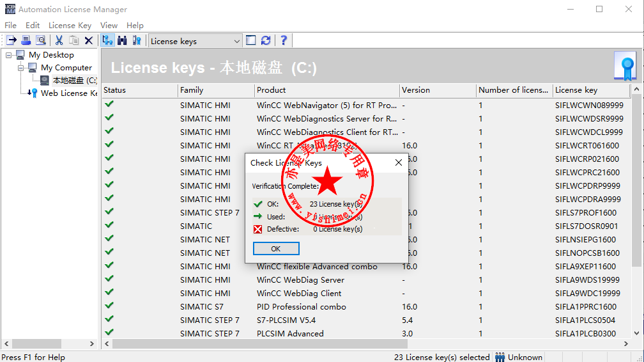This screenshot has width=644, height=362.
Task: Select license key SIFLS7PROF1600
Action: tap(586, 213)
